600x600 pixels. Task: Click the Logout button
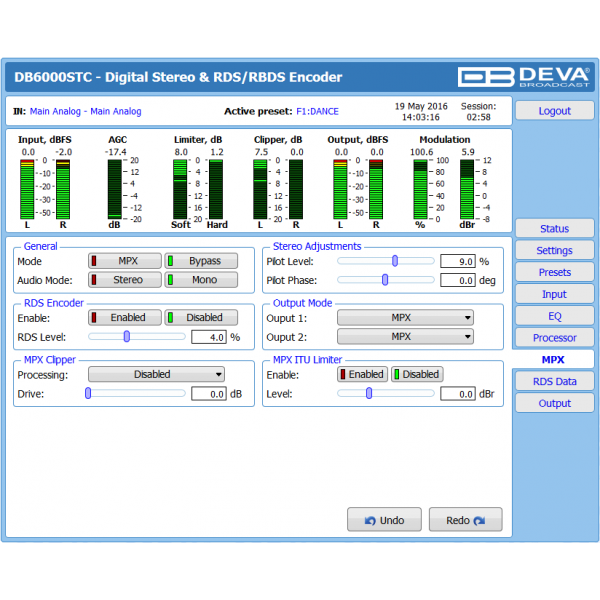(x=554, y=111)
